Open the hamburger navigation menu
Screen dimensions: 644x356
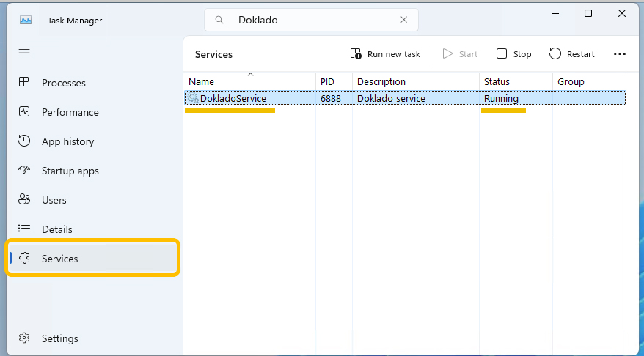[24, 53]
